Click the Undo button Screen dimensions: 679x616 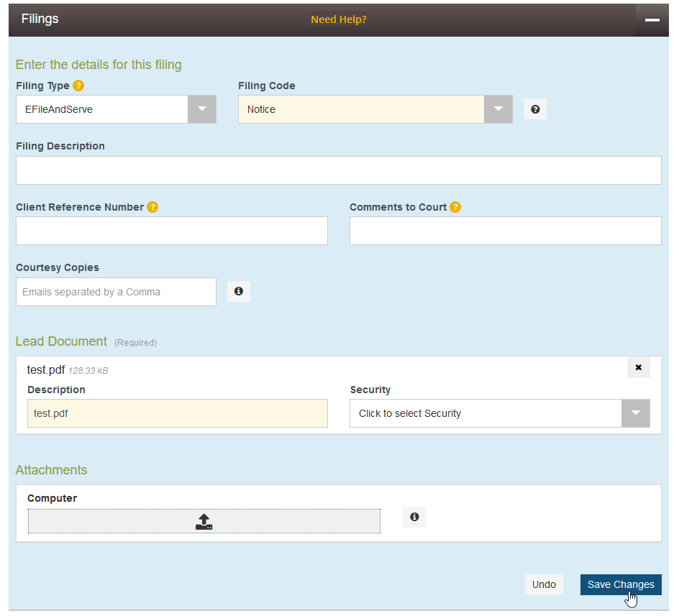point(544,584)
